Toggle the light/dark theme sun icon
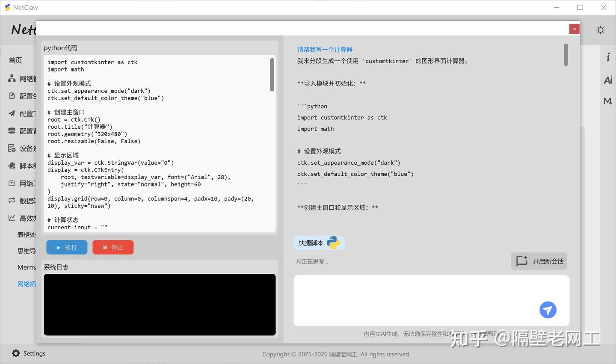 coord(601,30)
